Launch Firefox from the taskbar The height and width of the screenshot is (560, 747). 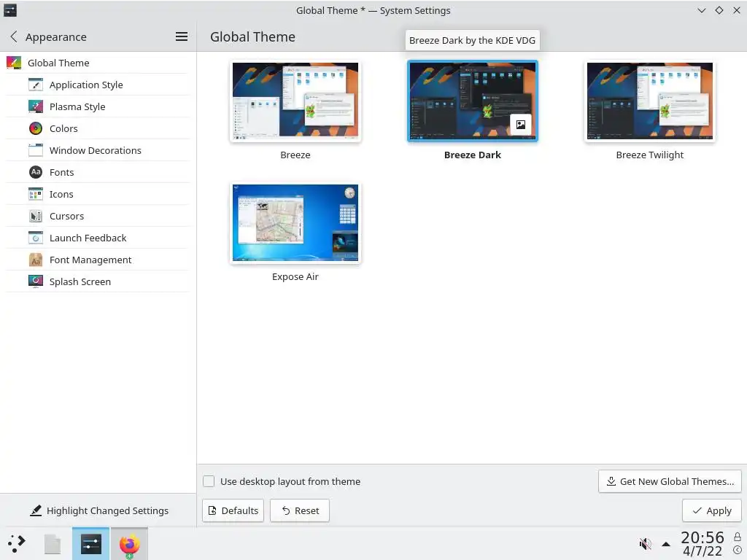[x=129, y=544]
